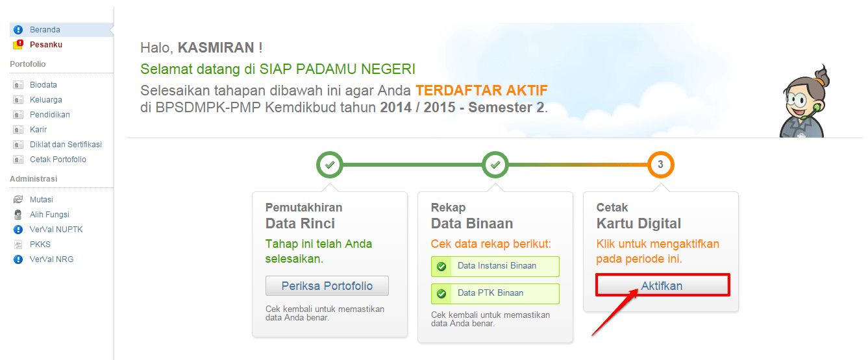Click the Pendidikan card icon
Screen dimensions: 868x360
click(x=18, y=115)
